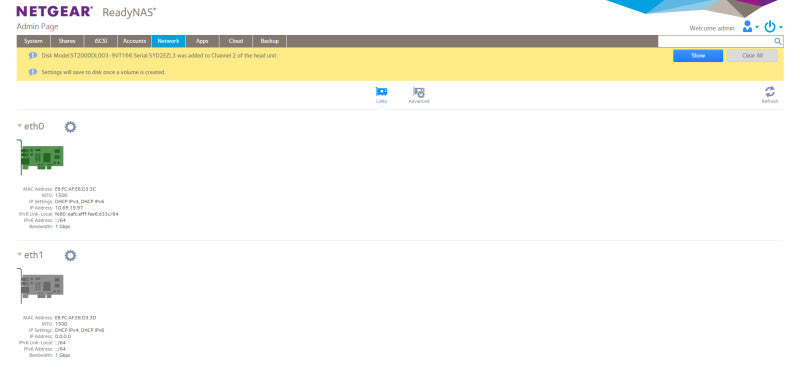Expand the power menu dropdown arrow

coord(781,28)
